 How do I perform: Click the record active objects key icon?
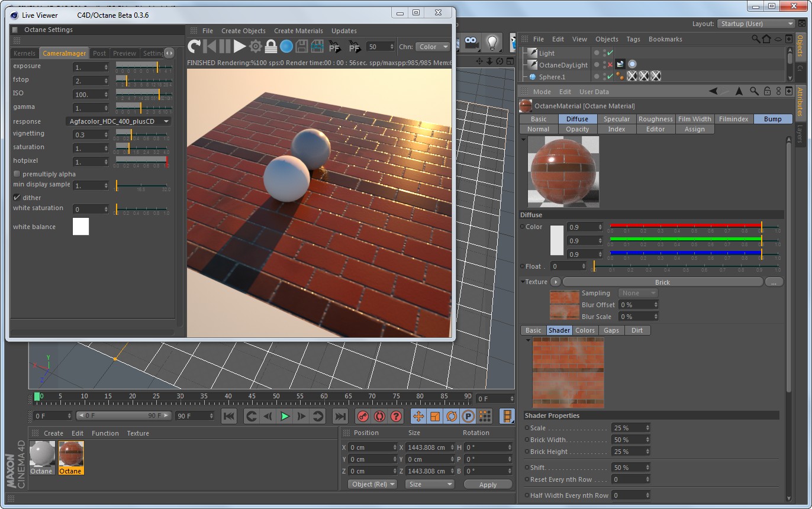coord(363,416)
